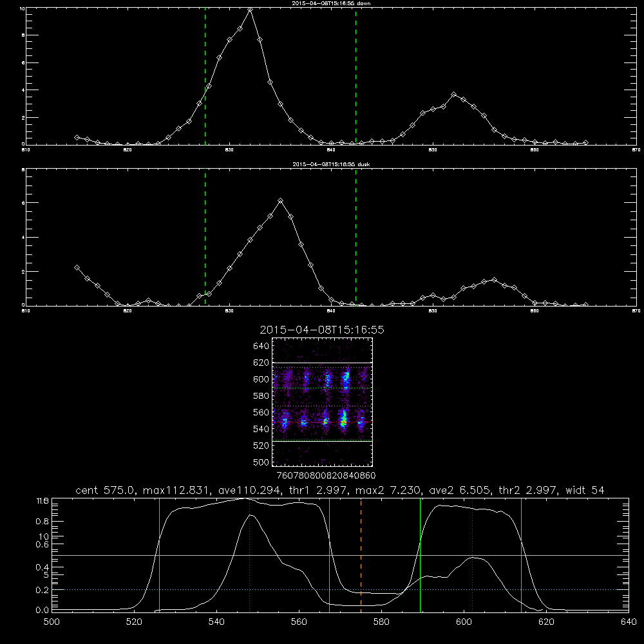Select the "max2 7.230" value in bottom title

tap(388, 490)
